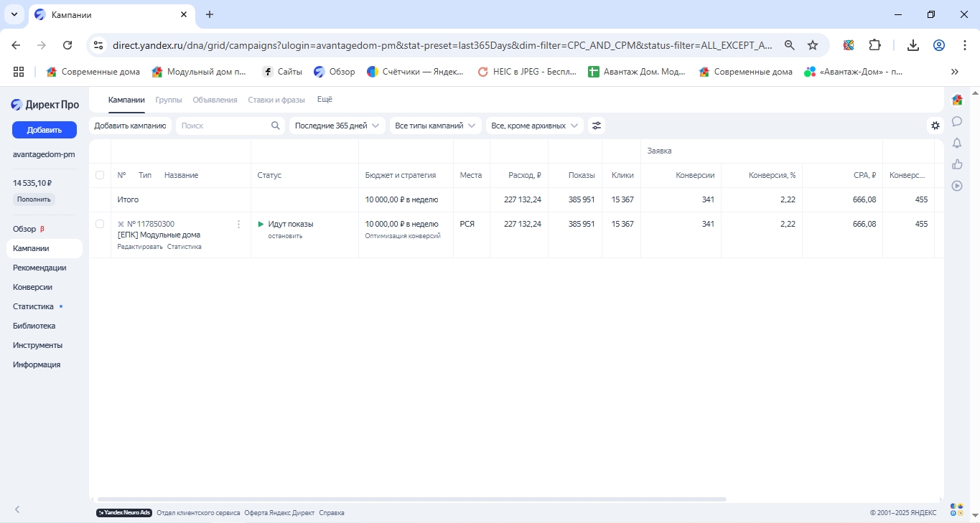Open notifications bell in right sidebar

click(956, 143)
